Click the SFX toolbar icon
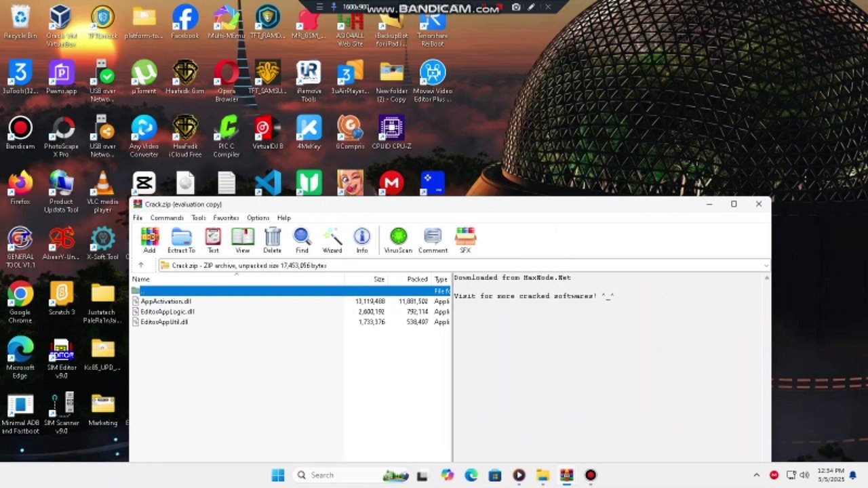Image resolution: width=868 pixels, height=488 pixels. [465, 241]
